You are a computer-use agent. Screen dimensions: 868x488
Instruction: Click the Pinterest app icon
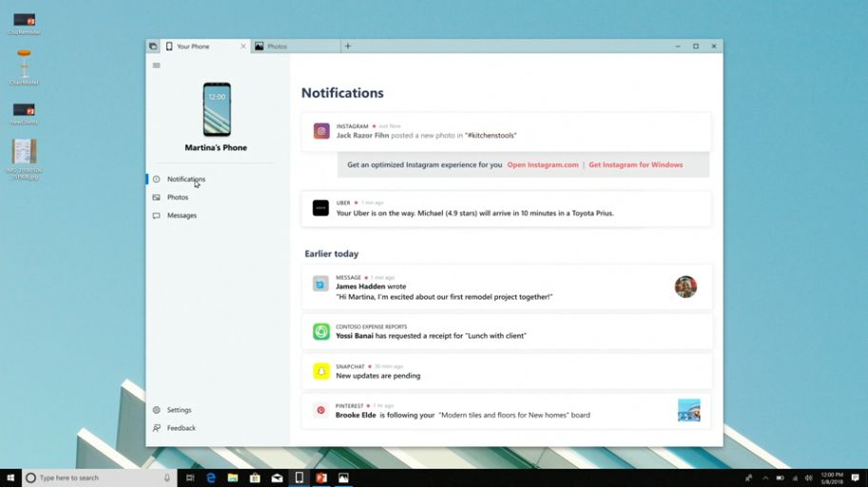[320, 410]
